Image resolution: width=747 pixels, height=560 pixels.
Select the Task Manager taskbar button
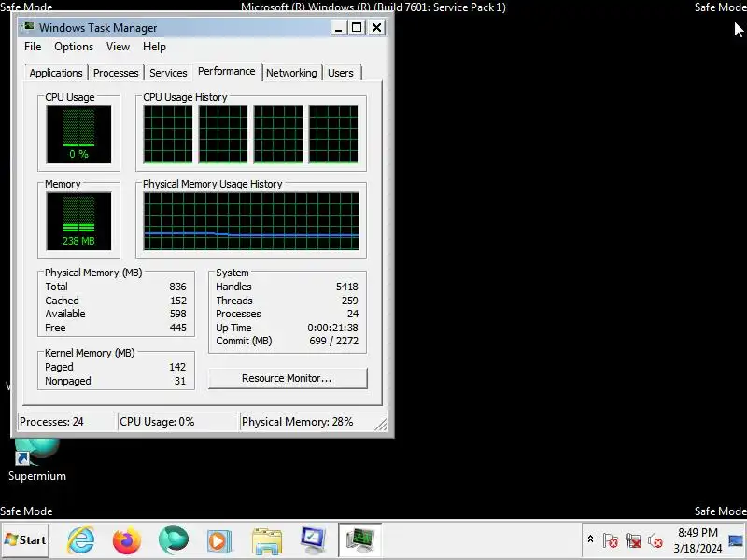click(x=359, y=540)
